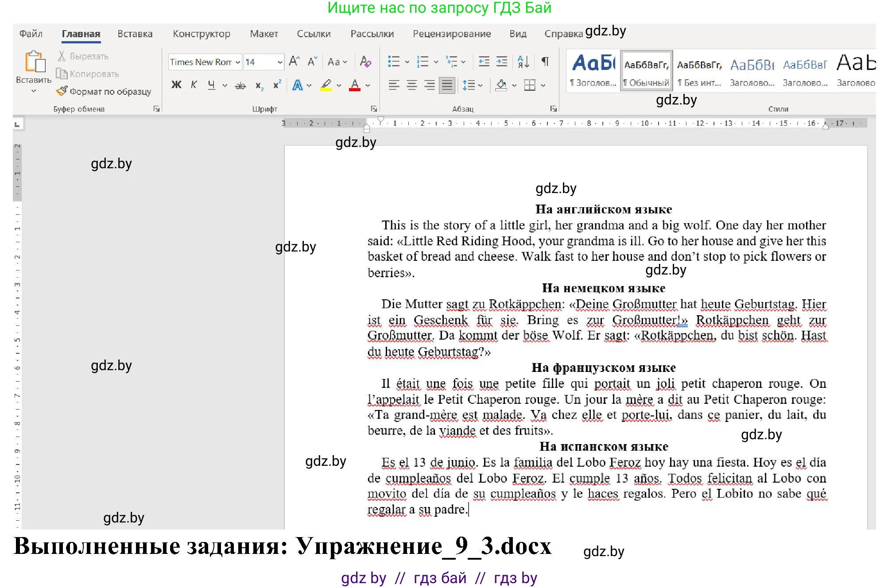Sort text using the АЯ sort icon
This screenshot has height=588, width=880.
[523, 62]
